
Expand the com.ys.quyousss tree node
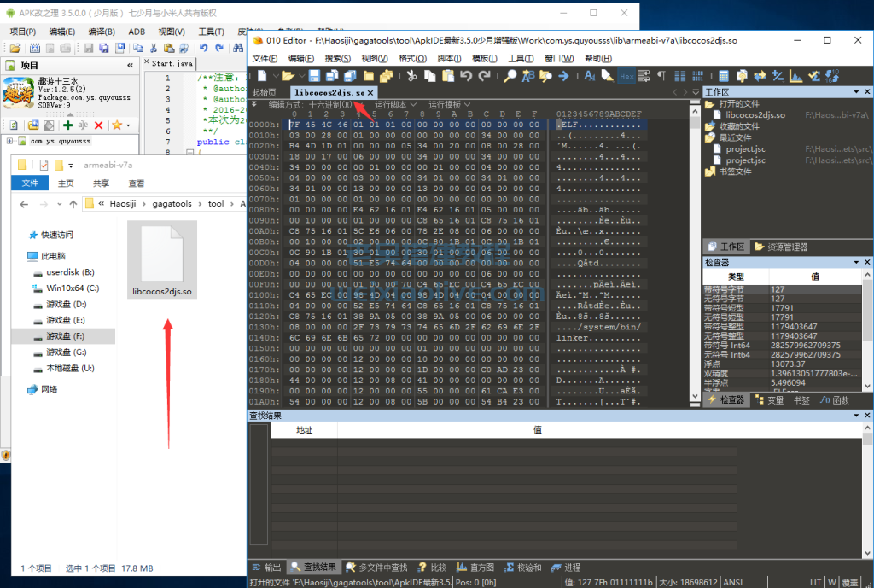coord(10,141)
